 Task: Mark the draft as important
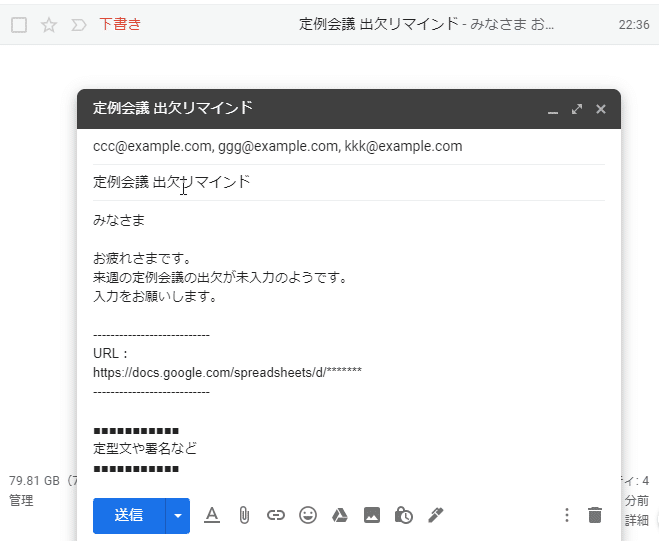79,25
